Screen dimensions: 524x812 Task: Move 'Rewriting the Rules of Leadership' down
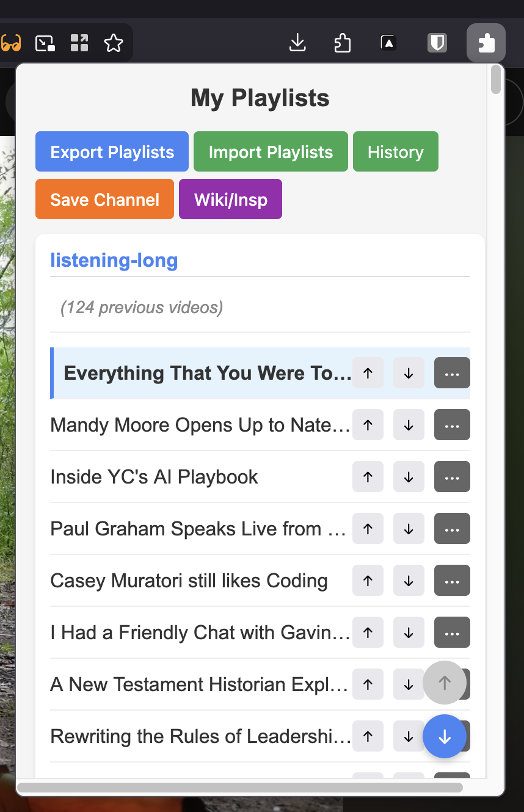pyautogui.click(x=407, y=736)
